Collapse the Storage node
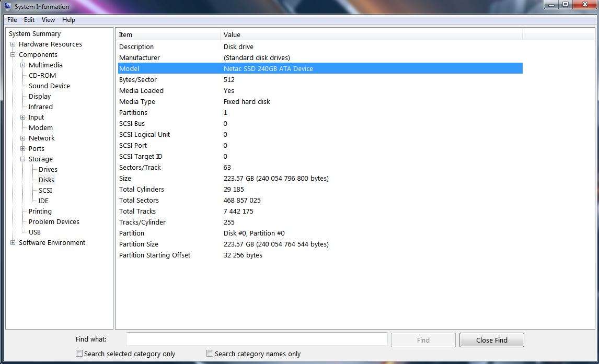The image size is (599, 364). [22, 159]
